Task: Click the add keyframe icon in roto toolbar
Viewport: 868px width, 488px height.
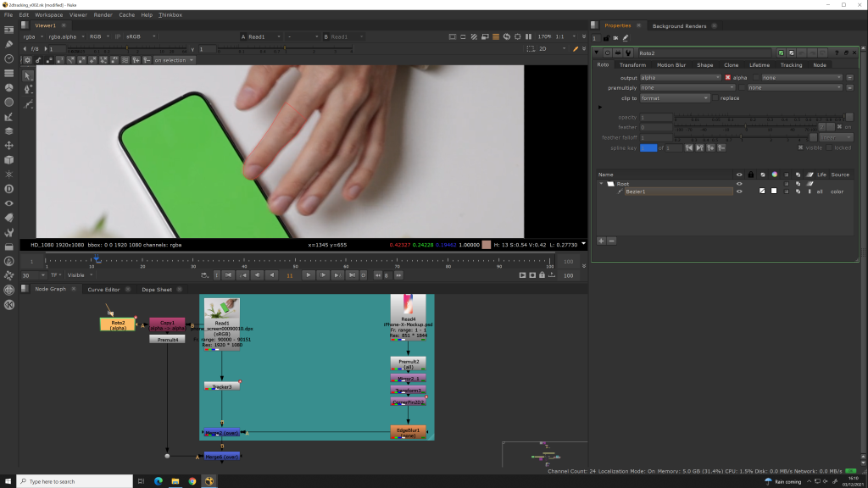Action: [x=136, y=60]
